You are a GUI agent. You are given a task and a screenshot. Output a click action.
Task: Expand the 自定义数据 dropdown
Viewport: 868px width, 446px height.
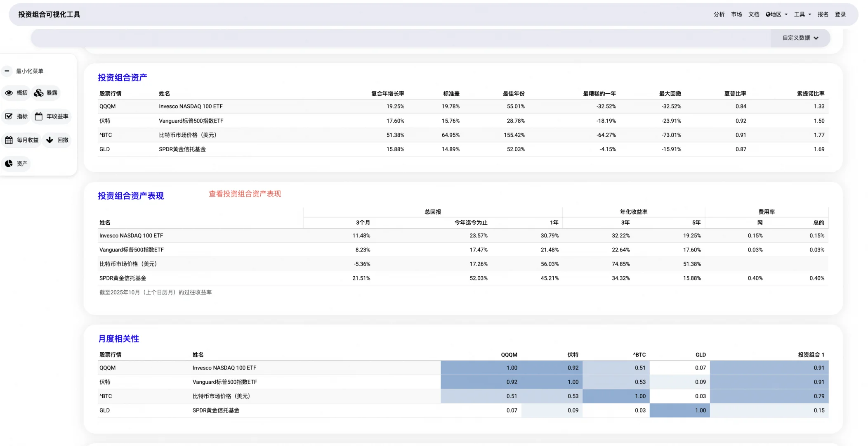pos(800,38)
